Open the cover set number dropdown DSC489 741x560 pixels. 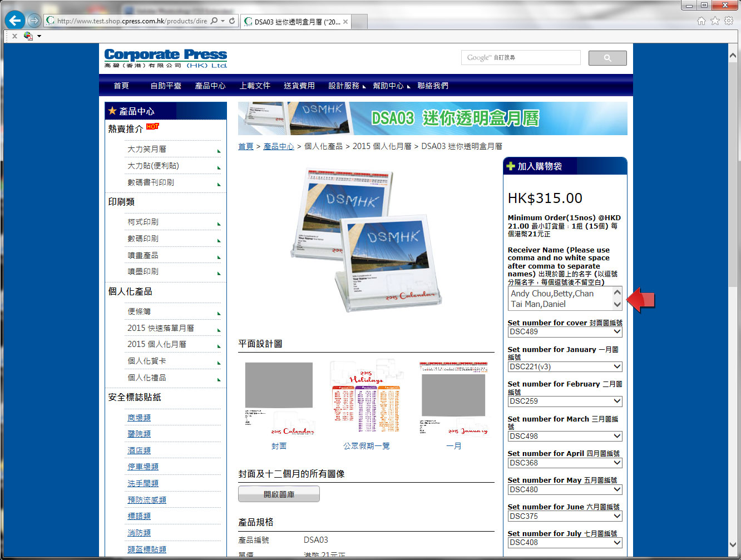click(565, 332)
